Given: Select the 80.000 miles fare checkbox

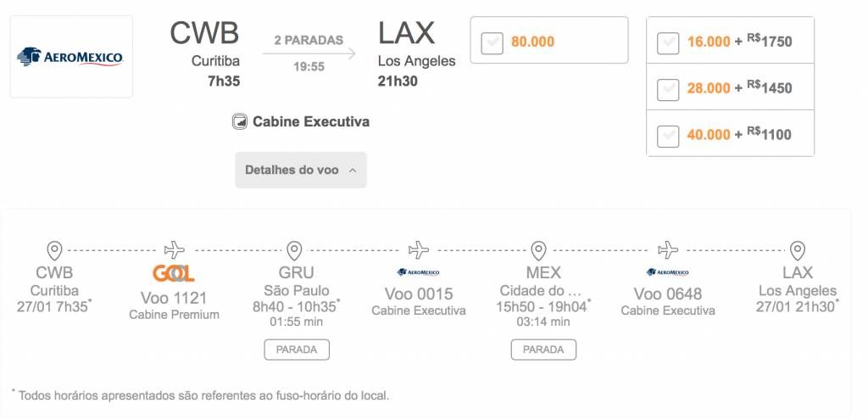Looking at the screenshot, I should click(492, 43).
